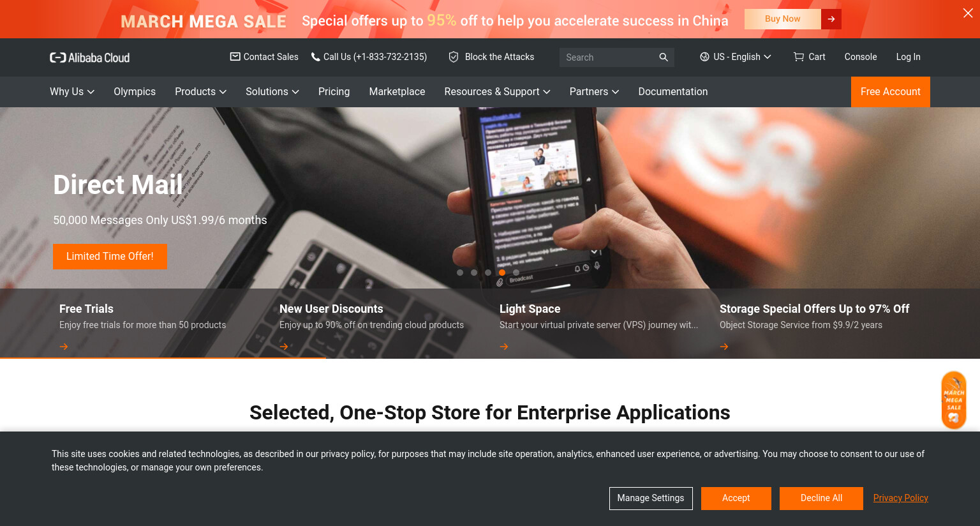Image resolution: width=980 pixels, height=526 pixels.
Task: Open the Marketplace menu item
Action: (397, 92)
